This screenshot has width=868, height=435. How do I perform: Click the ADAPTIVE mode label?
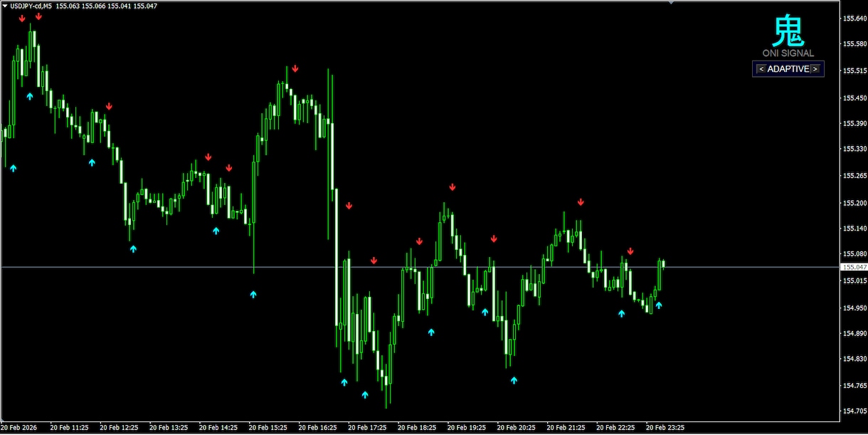click(788, 69)
